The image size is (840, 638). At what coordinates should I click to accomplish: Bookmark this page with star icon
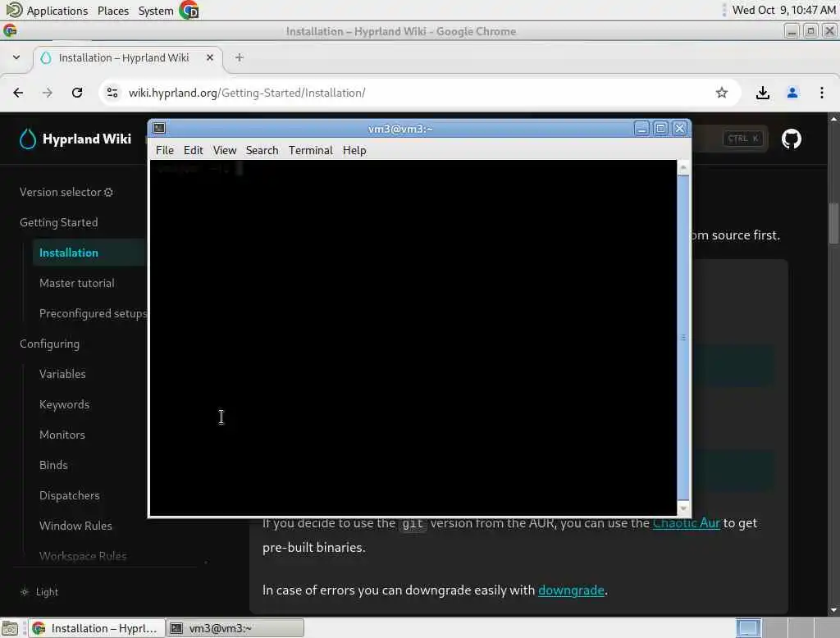(x=722, y=93)
